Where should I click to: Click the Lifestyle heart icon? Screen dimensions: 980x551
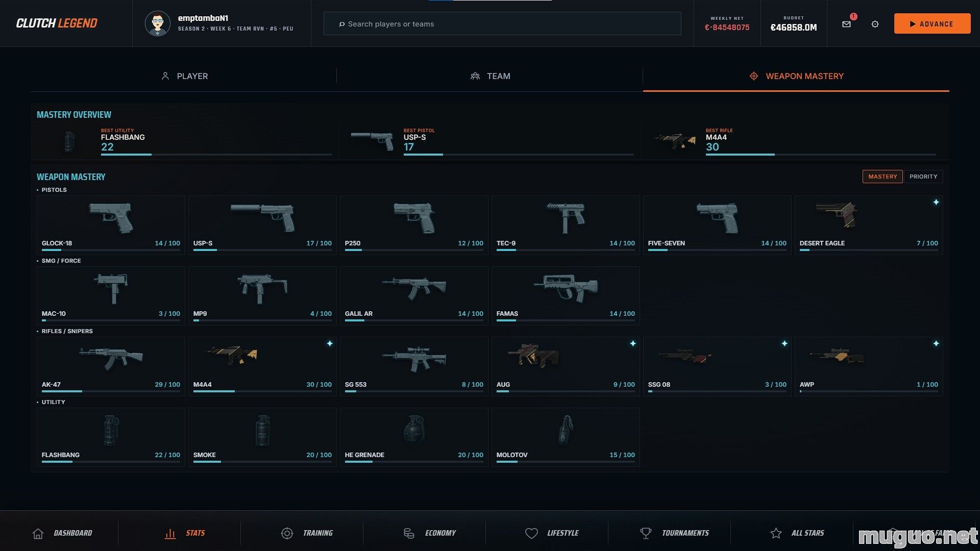coord(531,533)
